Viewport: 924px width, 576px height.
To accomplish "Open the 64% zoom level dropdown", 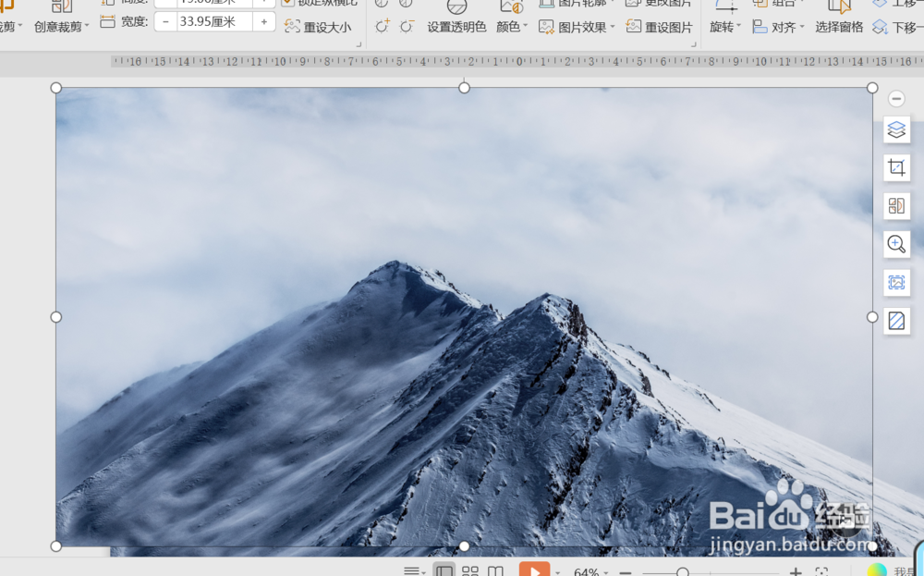I will 591,572.
